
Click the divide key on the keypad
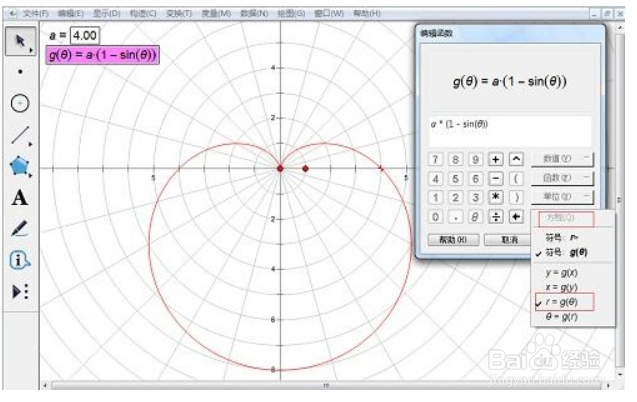point(496,216)
